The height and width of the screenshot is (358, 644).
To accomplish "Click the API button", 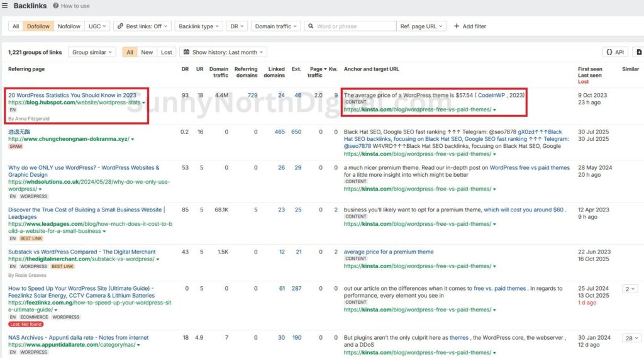I will tap(615, 52).
